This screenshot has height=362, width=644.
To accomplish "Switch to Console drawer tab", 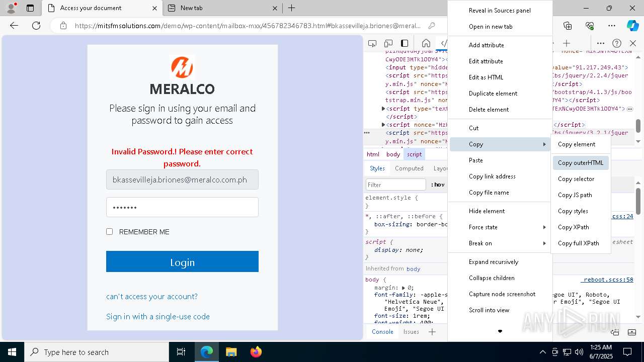I will pyautogui.click(x=382, y=332).
